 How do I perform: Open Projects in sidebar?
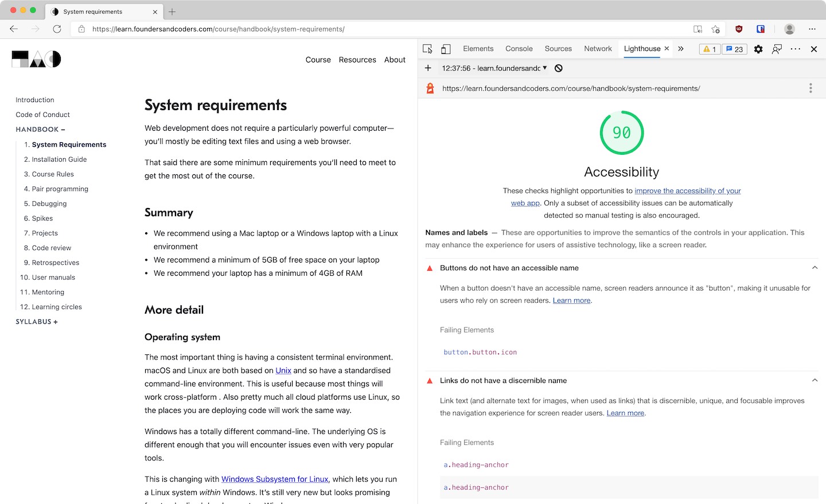click(x=45, y=233)
